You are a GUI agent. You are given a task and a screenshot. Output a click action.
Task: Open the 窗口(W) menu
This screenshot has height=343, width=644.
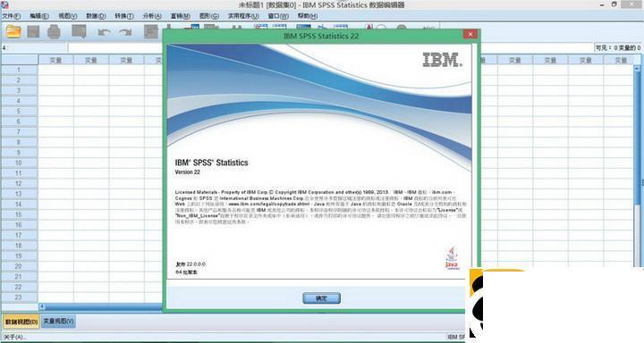tap(278, 16)
